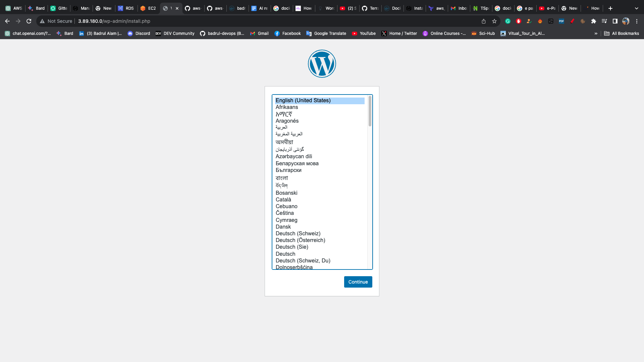
Task: Select English (United States) language
Action: [x=320, y=101]
